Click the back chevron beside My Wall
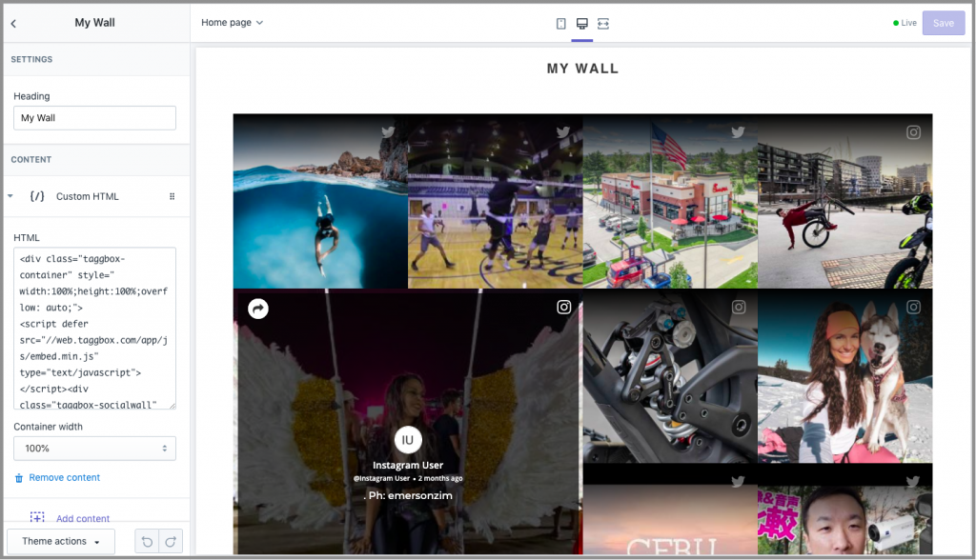 (13, 22)
